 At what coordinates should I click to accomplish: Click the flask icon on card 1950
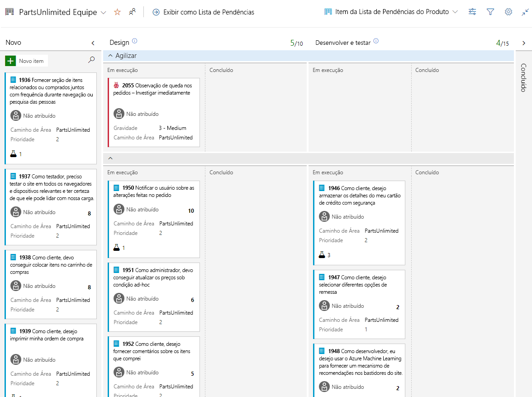[x=117, y=247]
